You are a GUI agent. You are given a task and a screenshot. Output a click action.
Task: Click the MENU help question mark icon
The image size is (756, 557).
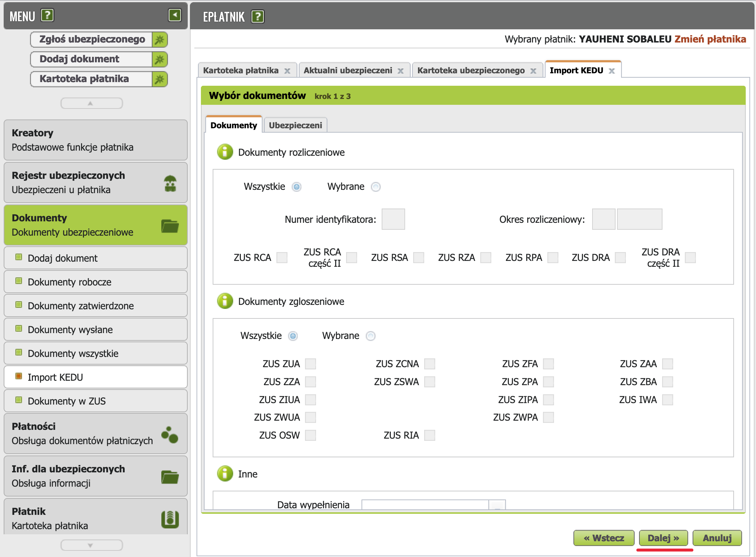pos(47,15)
